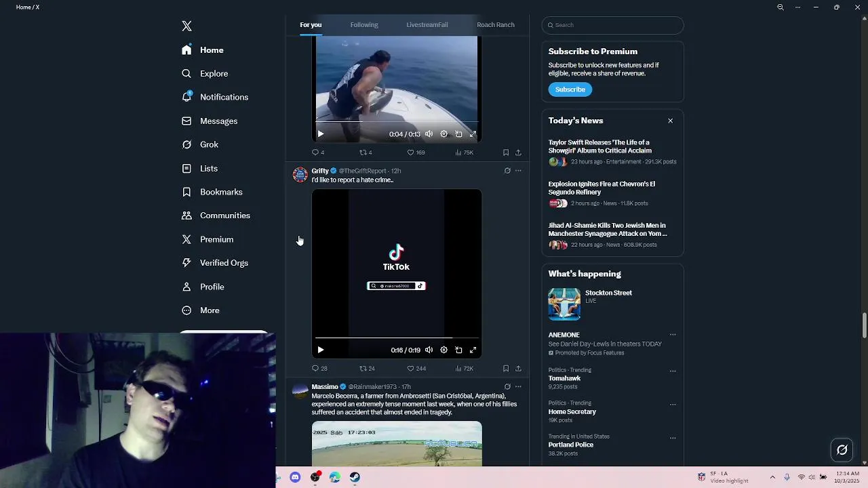Bookmark the boat video post
Image resolution: width=868 pixels, height=488 pixels.
coord(506,152)
